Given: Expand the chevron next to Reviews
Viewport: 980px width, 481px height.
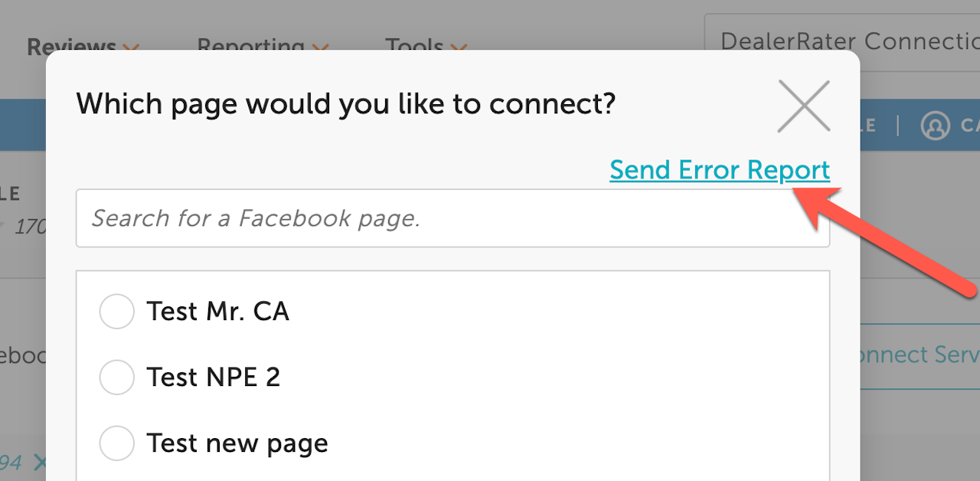Looking at the screenshot, I should point(131,48).
